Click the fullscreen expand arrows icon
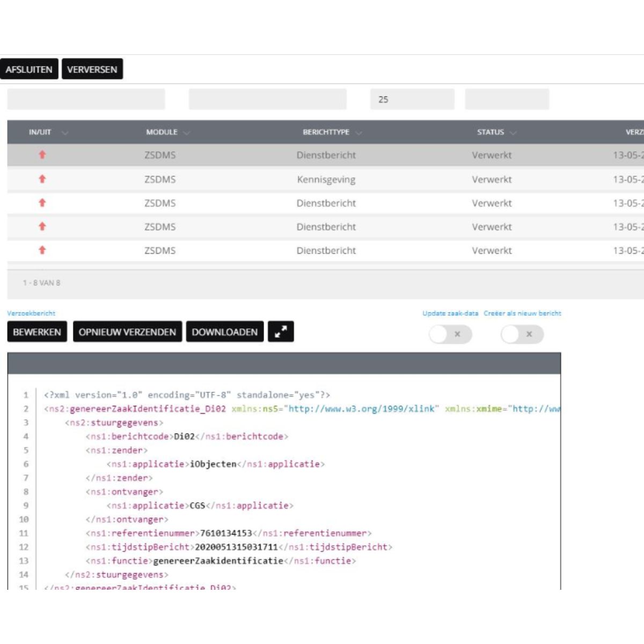Image resolution: width=644 pixels, height=644 pixels. coord(281,332)
